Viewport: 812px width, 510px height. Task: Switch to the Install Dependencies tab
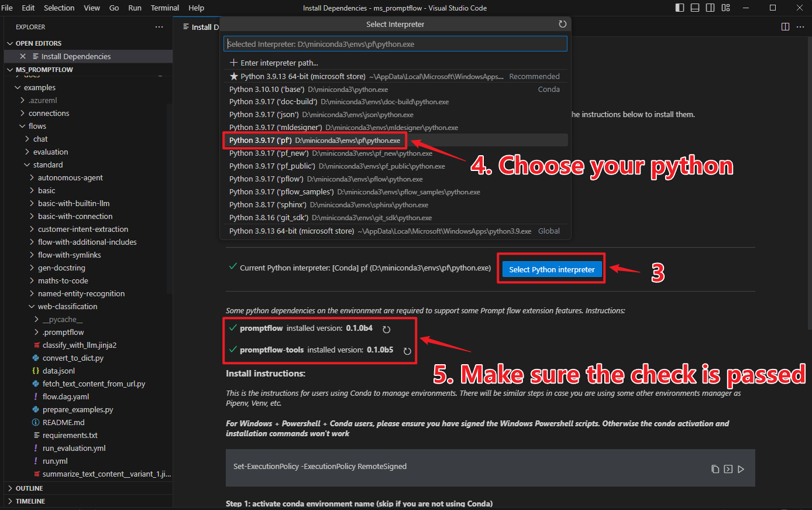pyautogui.click(x=202, y=26)
